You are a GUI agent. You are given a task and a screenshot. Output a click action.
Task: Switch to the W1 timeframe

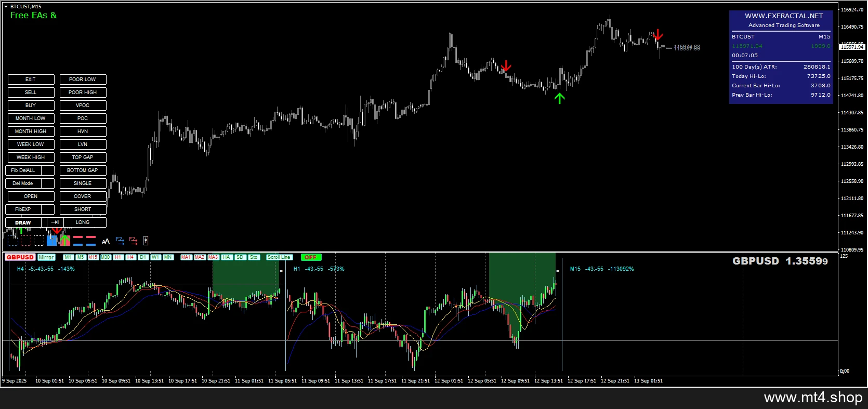coord(155,257)
